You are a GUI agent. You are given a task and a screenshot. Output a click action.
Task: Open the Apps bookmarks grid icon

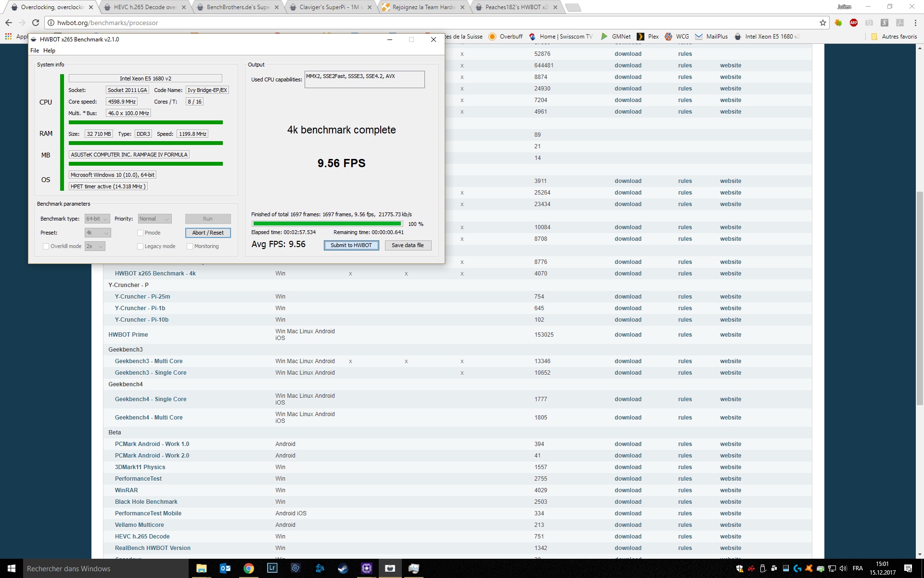8,37
